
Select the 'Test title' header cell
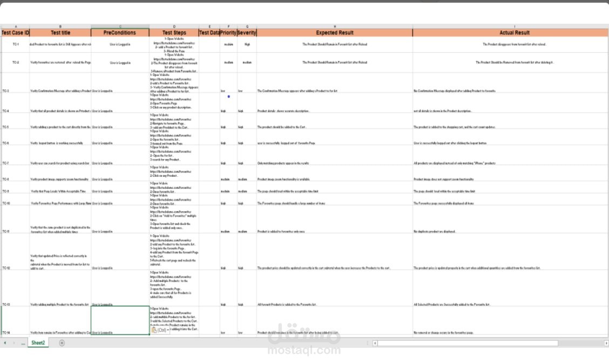(x=60, y=32)
